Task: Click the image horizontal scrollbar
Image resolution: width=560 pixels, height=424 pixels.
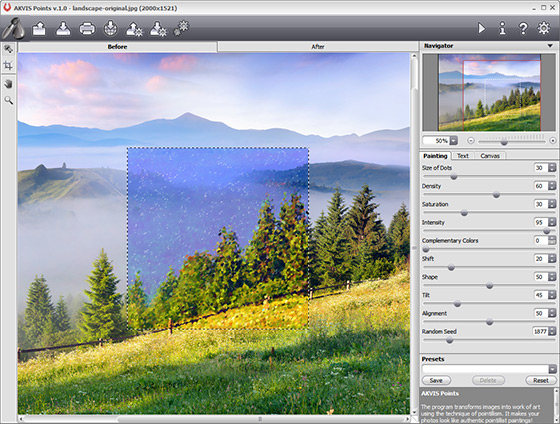Action: [214, 419]
